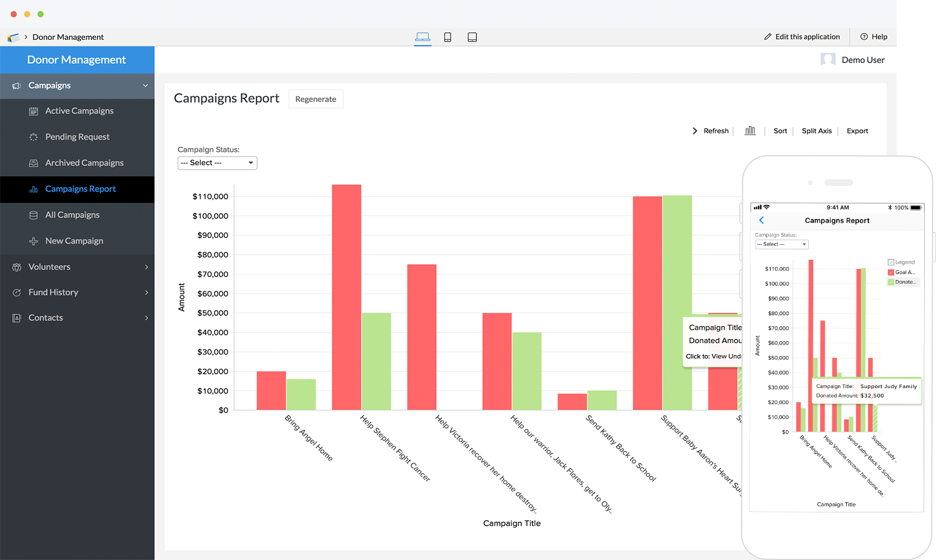The height and width of the screenshot is (560, 936).
Task: Click the Donor Management sidebar header
Action: [x=77, y=60]
